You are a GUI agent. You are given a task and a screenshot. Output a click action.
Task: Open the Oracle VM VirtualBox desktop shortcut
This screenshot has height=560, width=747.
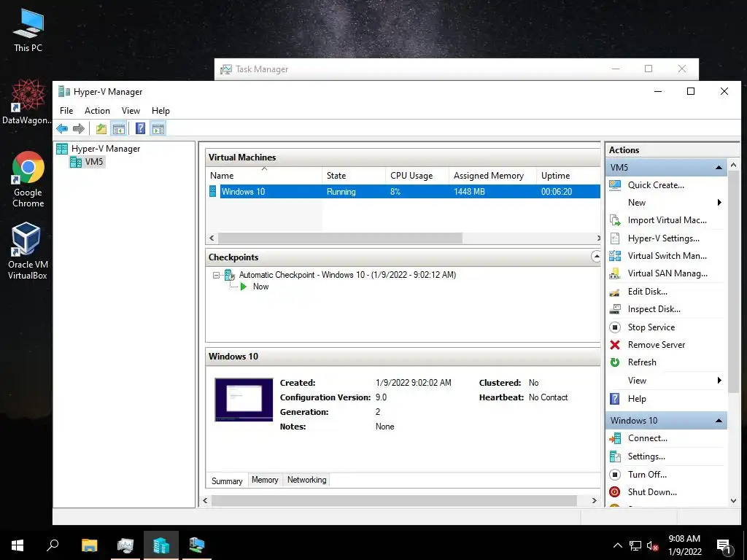point(27,251)
